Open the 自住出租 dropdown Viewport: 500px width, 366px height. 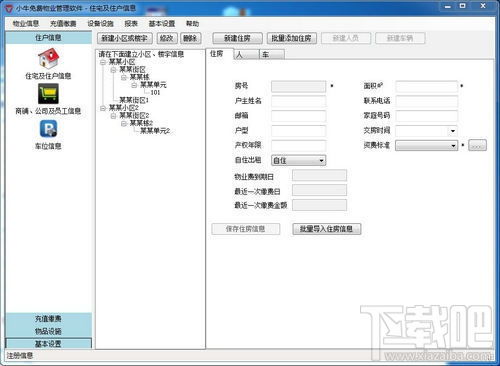pos(298,161)
